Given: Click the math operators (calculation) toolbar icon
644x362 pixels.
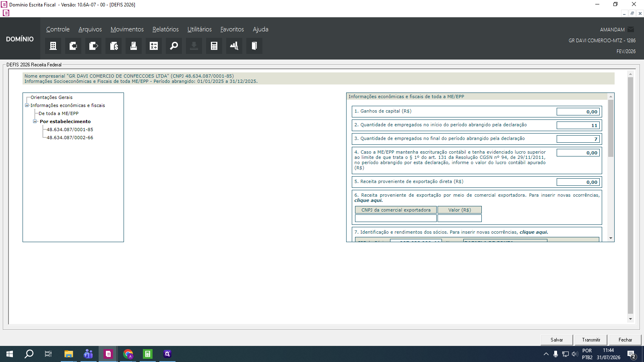Looking at the screenshot, I should tap(154, 46).
